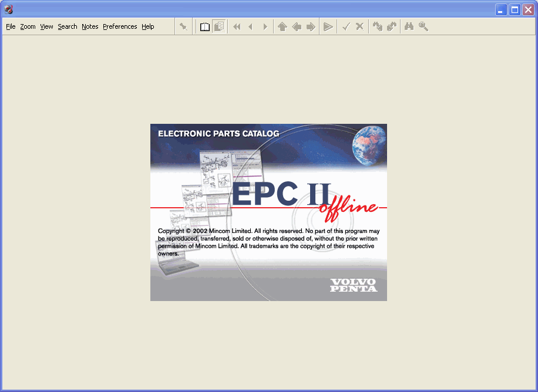Minimize the EPC window

coord(501,10)
